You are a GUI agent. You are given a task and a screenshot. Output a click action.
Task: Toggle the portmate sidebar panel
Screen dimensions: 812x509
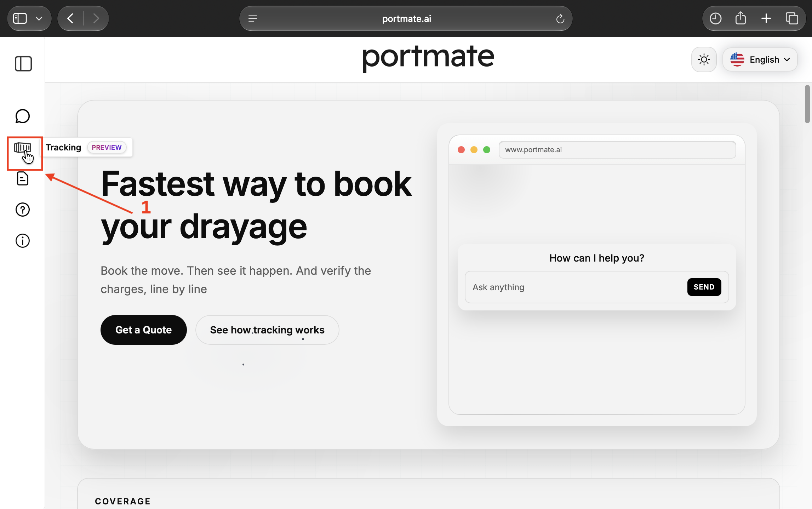(x=23, y=64)
